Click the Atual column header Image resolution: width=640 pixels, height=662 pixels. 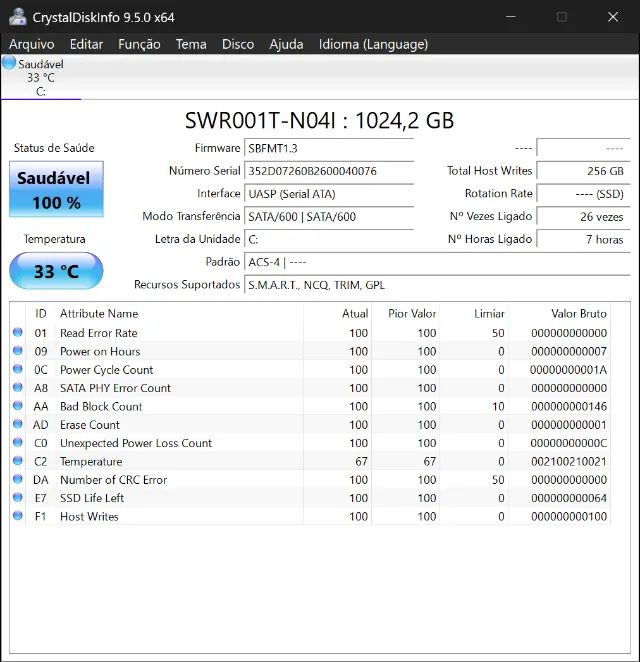pos(355,313)
